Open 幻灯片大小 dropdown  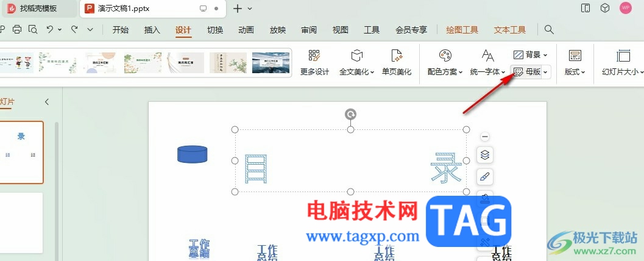(x=623, y=62)
